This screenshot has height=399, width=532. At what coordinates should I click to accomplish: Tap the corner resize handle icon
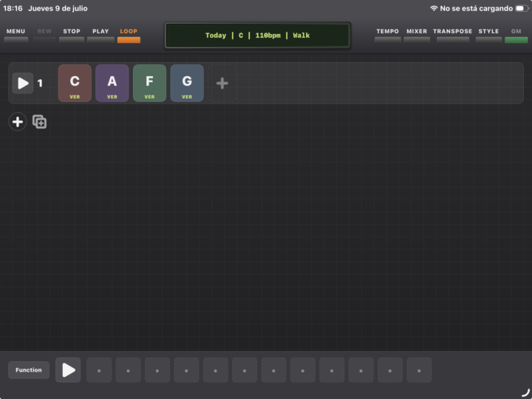click(525, 392)
